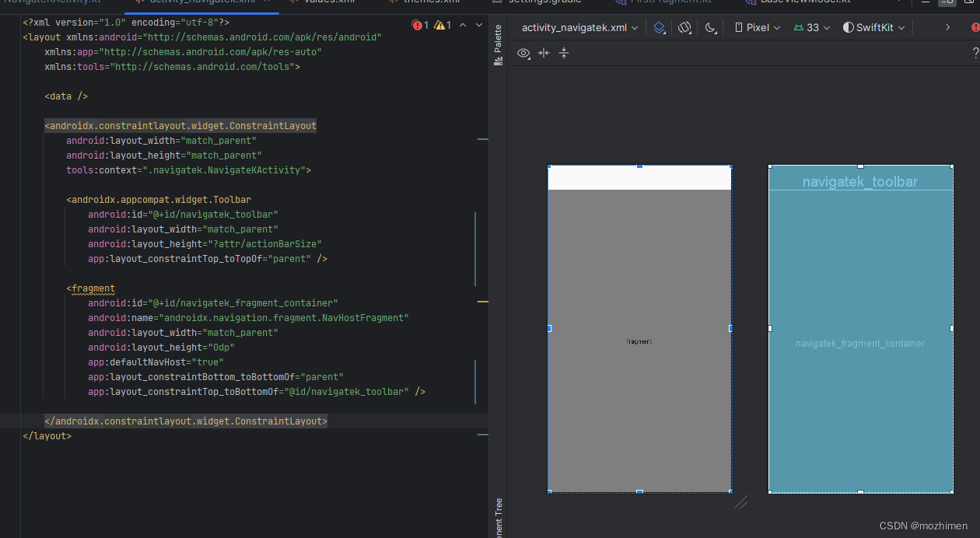Select navigatek_fragment_container in the blueprint view
980x538 pixels.
tap(860, 342)
